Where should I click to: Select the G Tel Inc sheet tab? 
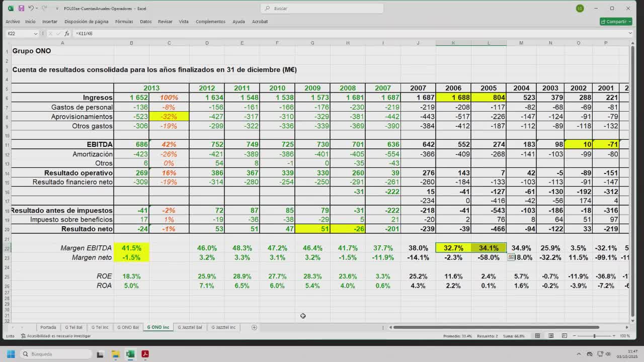[100, 327]
